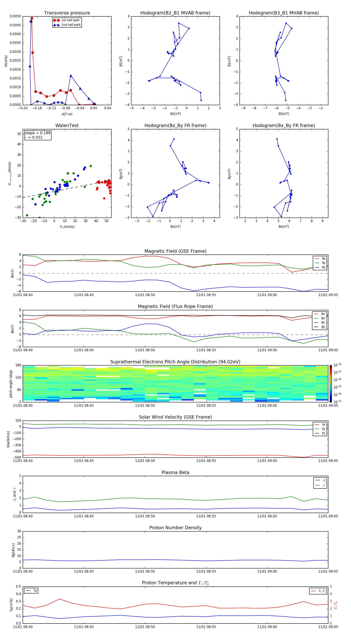Click the 'Bx(nT)' x-axis label
The image size is (351, 644).
point(284,227)
